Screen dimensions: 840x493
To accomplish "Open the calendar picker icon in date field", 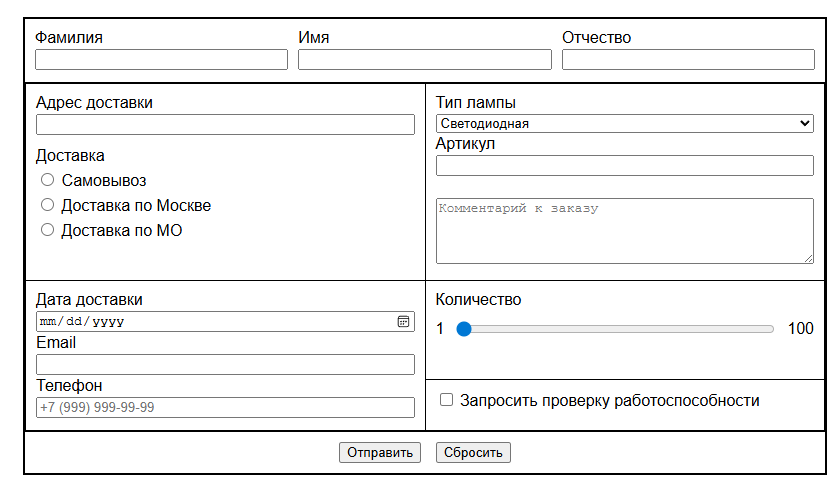I will pyautogui.click(x=403, y=321).
